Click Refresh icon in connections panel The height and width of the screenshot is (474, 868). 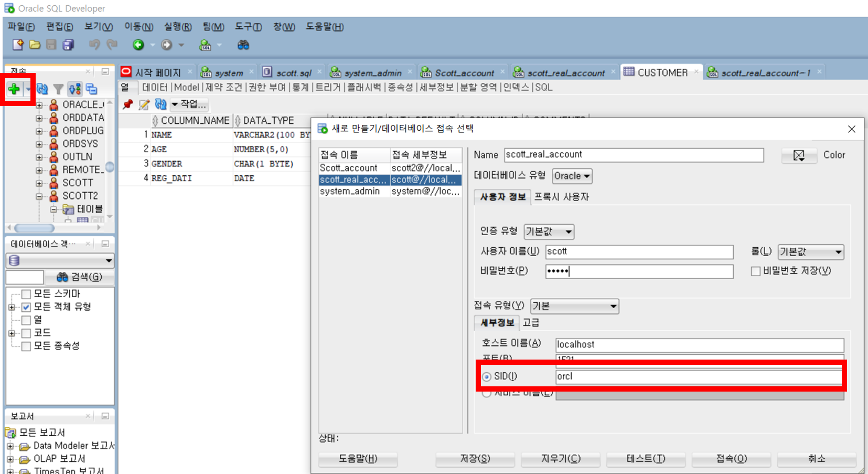tap(42, 89)
